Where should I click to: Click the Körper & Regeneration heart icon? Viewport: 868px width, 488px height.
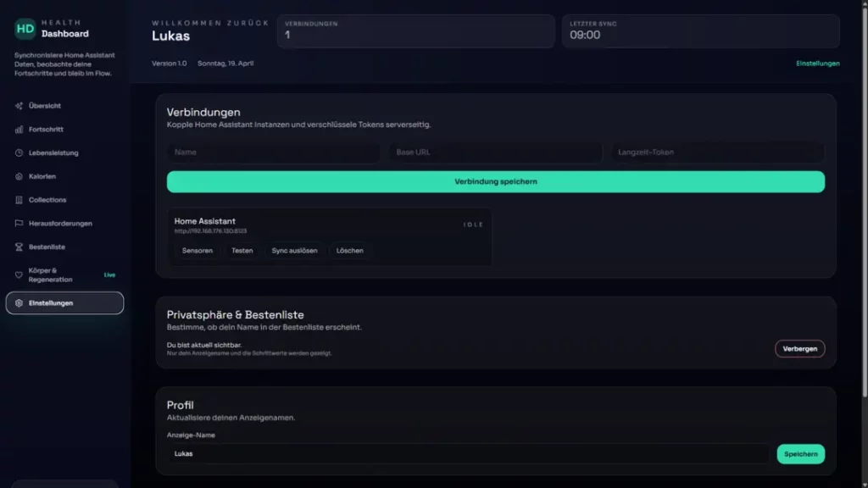click(x=17, y=274)
